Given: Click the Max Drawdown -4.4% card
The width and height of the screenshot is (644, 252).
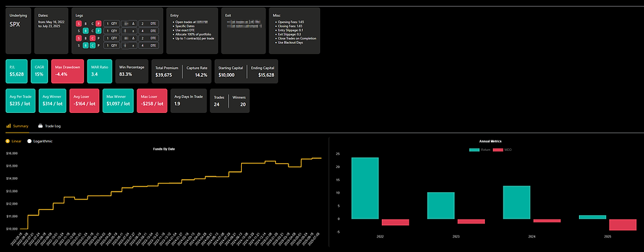Looking at the screenshot, I should point(67,72).
